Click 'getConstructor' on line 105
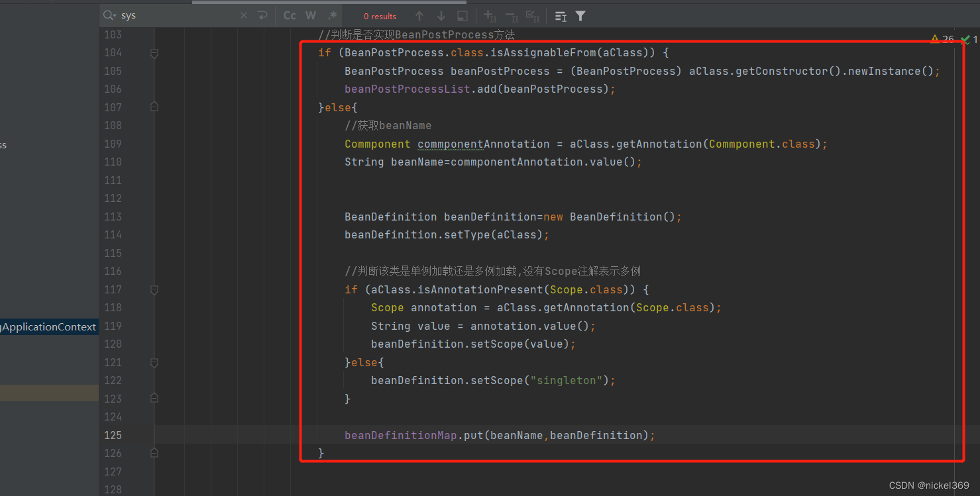980x496 pixels. (782, 71)
